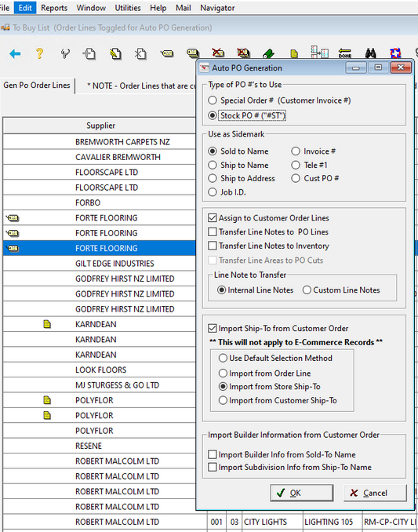The width and height of the screenshot is (418, 532).
Task: Select the FORBO supplier row
Action: point(100,202)
